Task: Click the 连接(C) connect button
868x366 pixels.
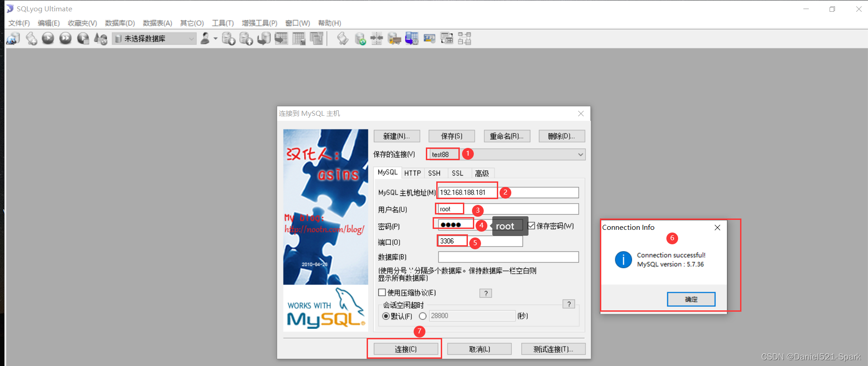Action: [x=406, y=349]
